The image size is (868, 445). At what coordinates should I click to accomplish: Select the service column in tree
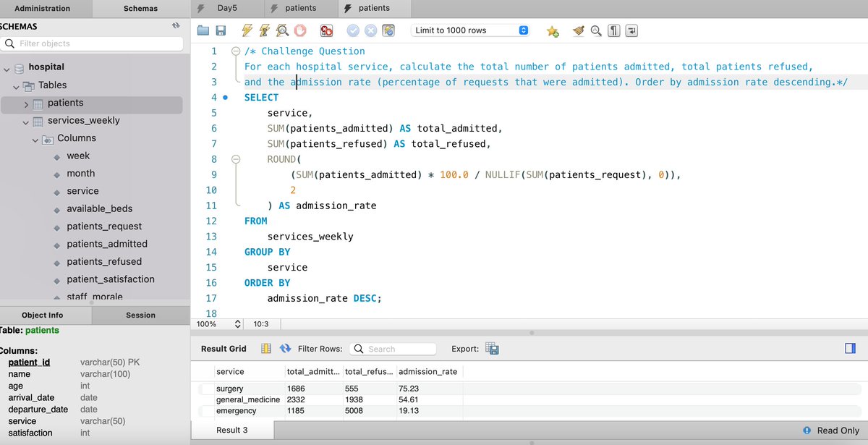(x=82, y=191)
